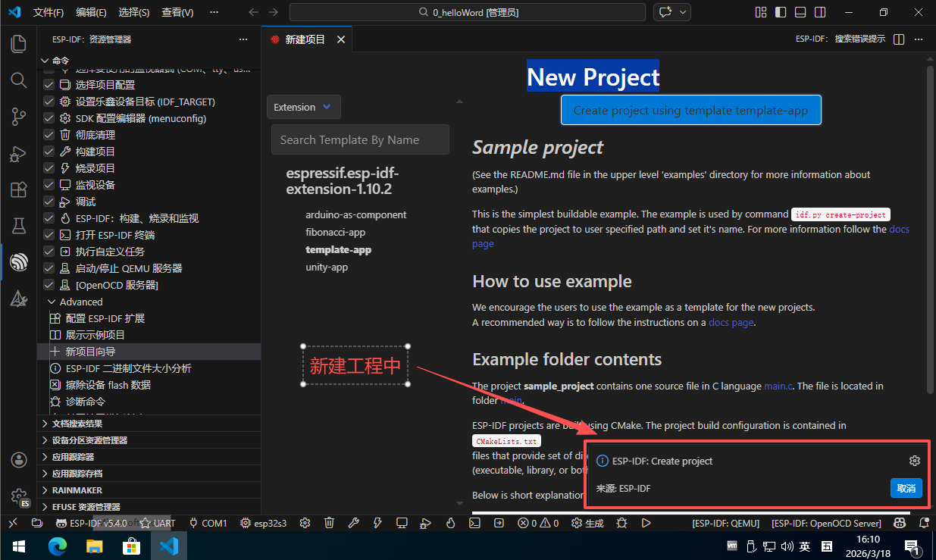Viewport: 936px width, 560px height.
Task: Open the Explorer view in activity bar
Action: pos(18,44)
